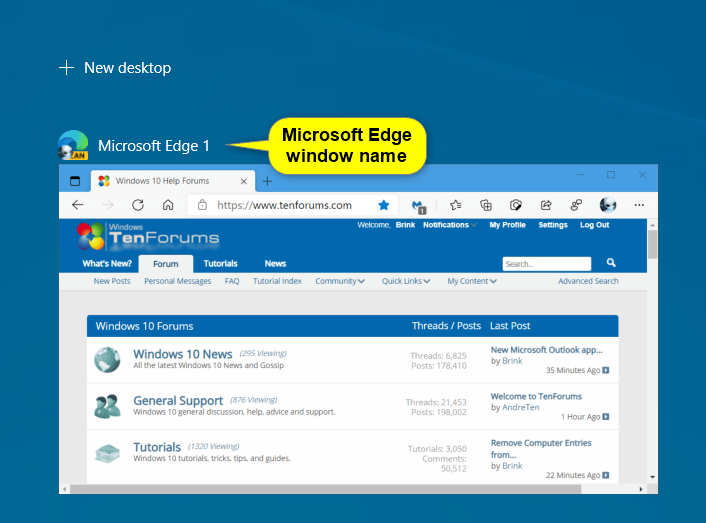Open My Profile link
The height and width of the screenshot is (523, 706).
click(x=507, y=225)
